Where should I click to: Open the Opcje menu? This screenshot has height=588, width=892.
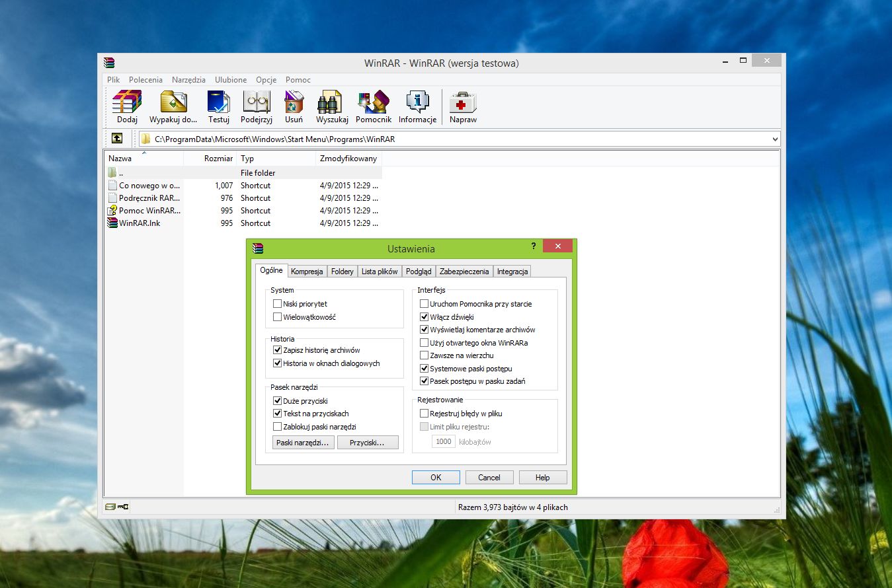[x=266, y=79]
